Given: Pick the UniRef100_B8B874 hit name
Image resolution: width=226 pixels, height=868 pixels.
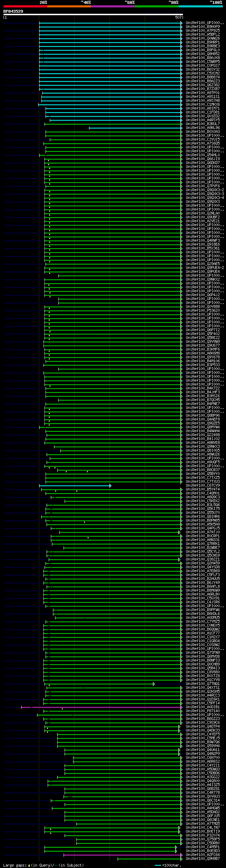Looking at the screenshot, I should point(203,77).
